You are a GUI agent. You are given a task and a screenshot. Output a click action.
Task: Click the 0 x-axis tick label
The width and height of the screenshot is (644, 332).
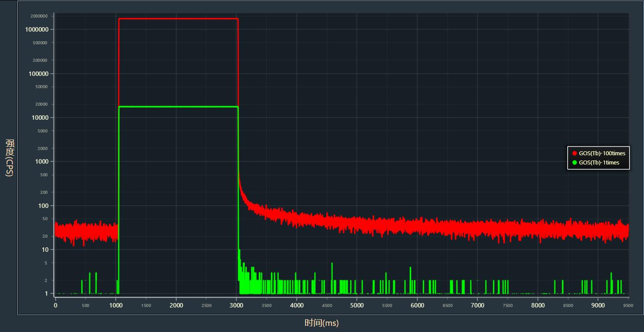(x=56, y=305)
